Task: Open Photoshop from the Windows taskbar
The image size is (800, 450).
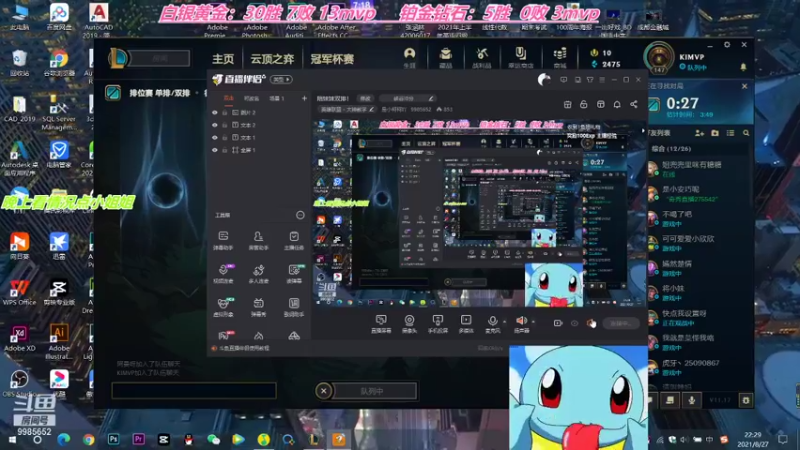Action: click(113, 439)
